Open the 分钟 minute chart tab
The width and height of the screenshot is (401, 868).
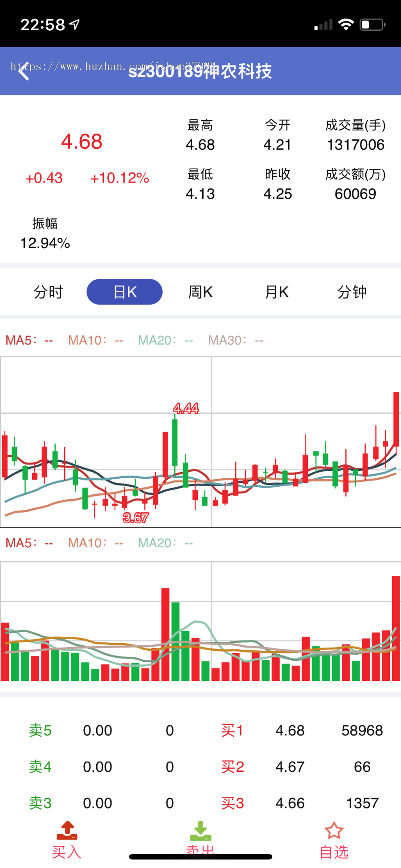click(x=352, y=292)
